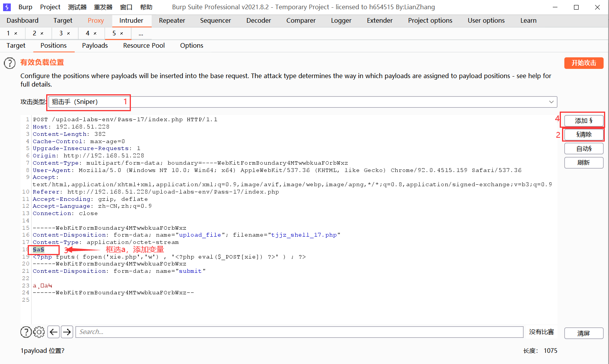Click the Host header line
This screenshot has width=609, height=364.
71,127
